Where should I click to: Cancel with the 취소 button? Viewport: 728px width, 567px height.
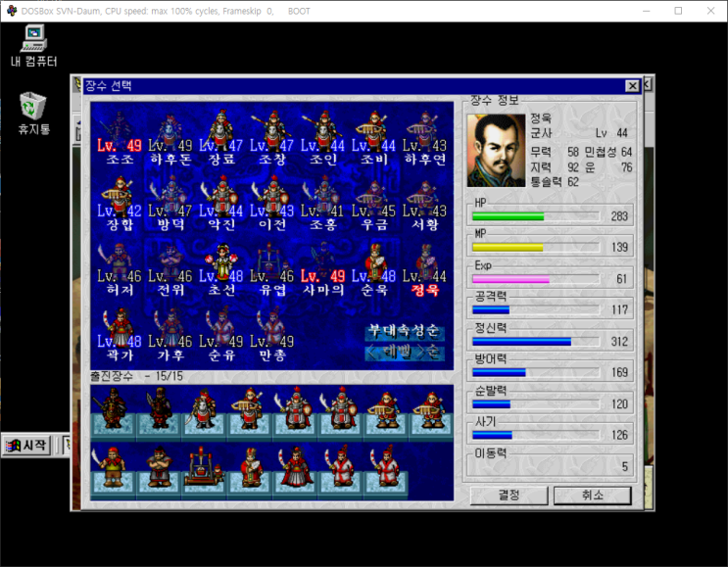(593, 496)
